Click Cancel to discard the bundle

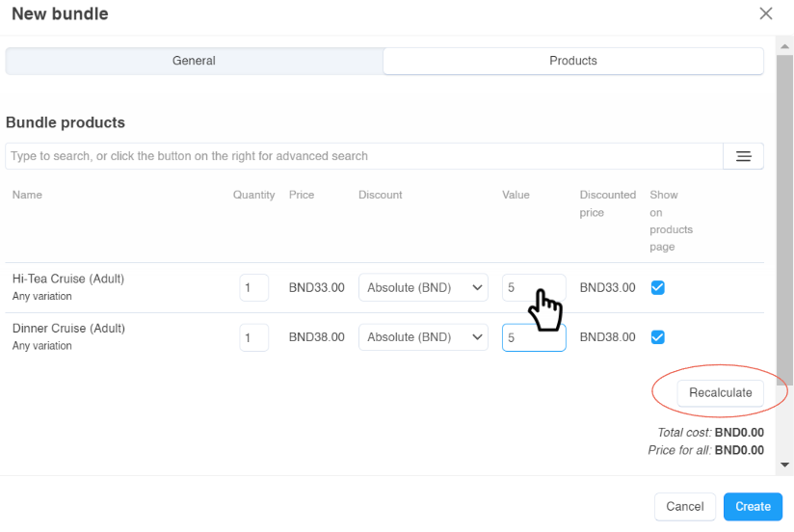(x=684, y=507)
